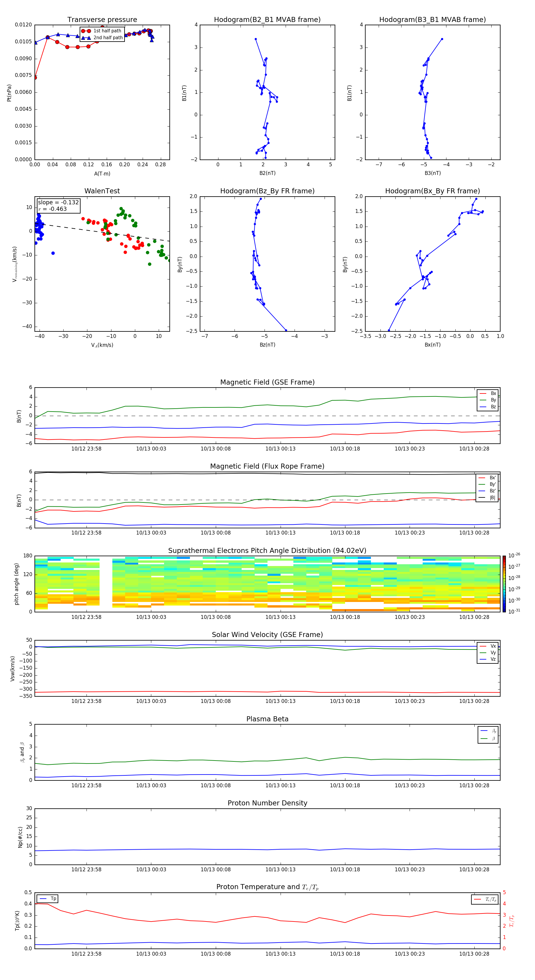
Task: Click the Suprathermal Electrons Pitch Angle Distribution title
Action: [267, 551]
